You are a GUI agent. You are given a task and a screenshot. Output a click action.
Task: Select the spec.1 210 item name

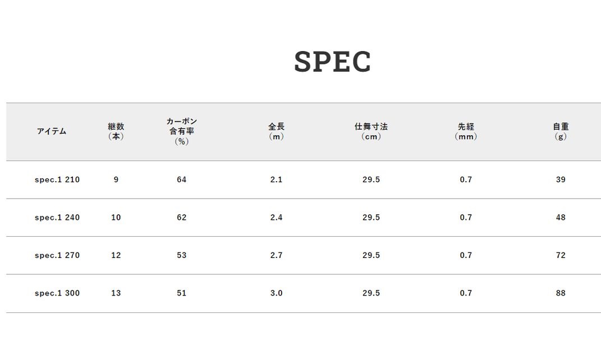pos(57,179)
